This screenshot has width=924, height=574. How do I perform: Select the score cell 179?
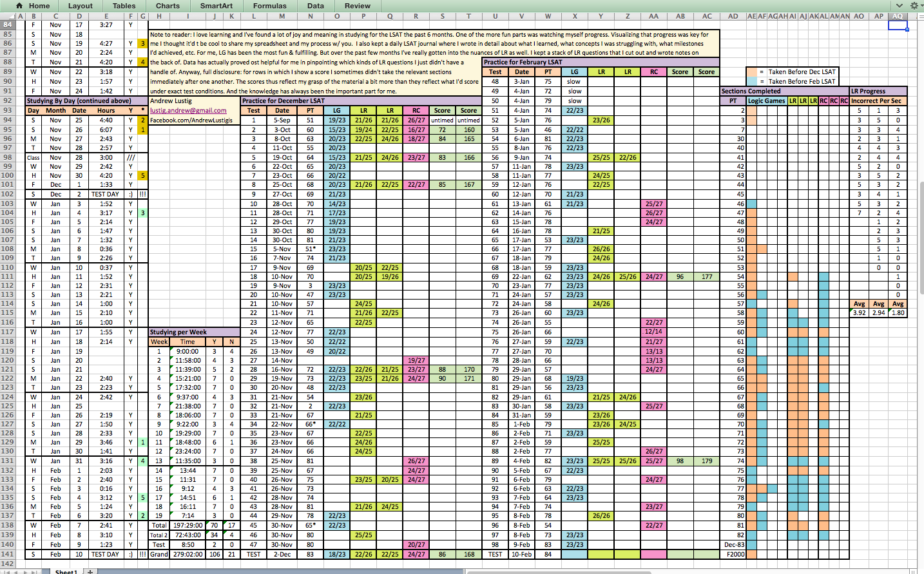tap(706, 461)
